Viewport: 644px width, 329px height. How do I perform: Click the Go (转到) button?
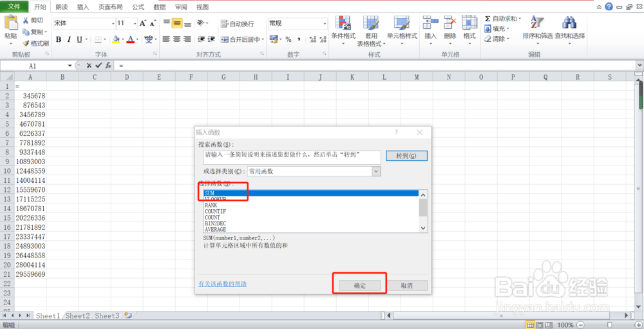coord(406,156)
